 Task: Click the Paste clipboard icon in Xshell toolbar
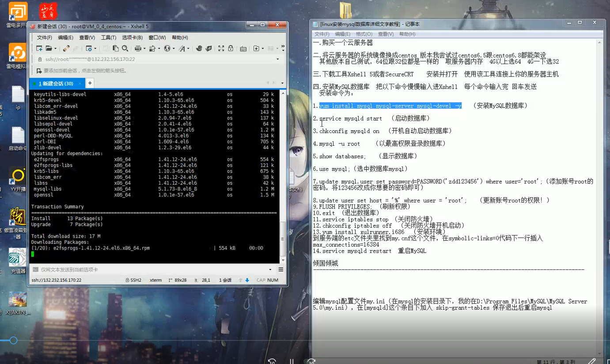pos(116,49)
